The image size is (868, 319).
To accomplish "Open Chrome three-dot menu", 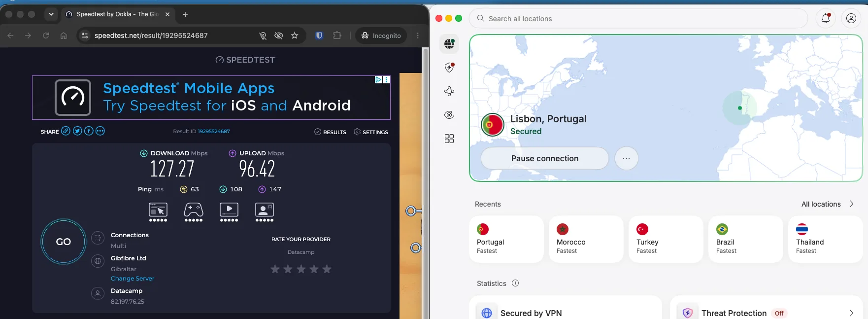I will point(418,35).
